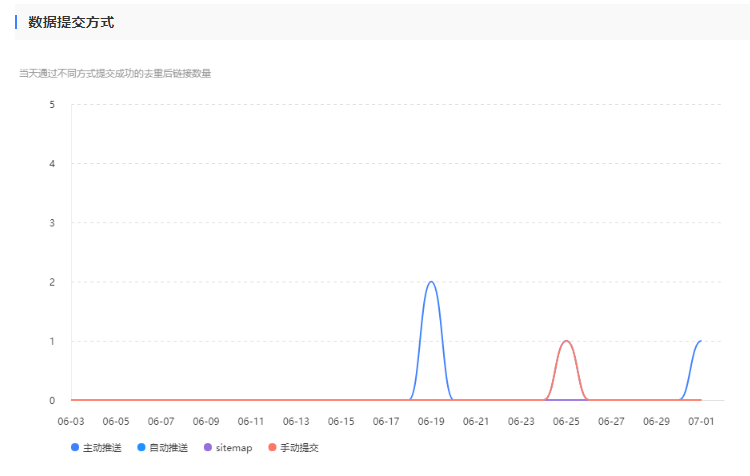Click the y-axis label 3
Image resolution: width=750 pixels, height=476 pixels.
pyautogui.click(x=52, y=223)
